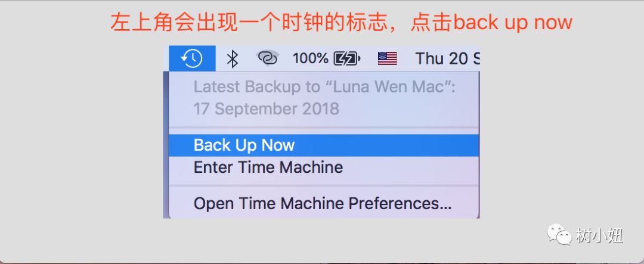Click the separator above Back Up Now
The image size is (644, 264).
point(324,128)
